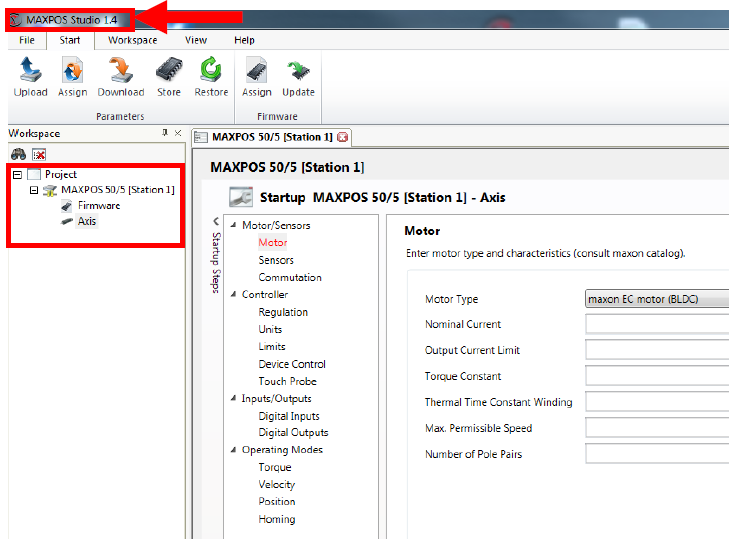Viewport: 734px width, 543px height.
Task: Click the Download parameters icon
Action: pyautogui.click(x=121, y=70)
